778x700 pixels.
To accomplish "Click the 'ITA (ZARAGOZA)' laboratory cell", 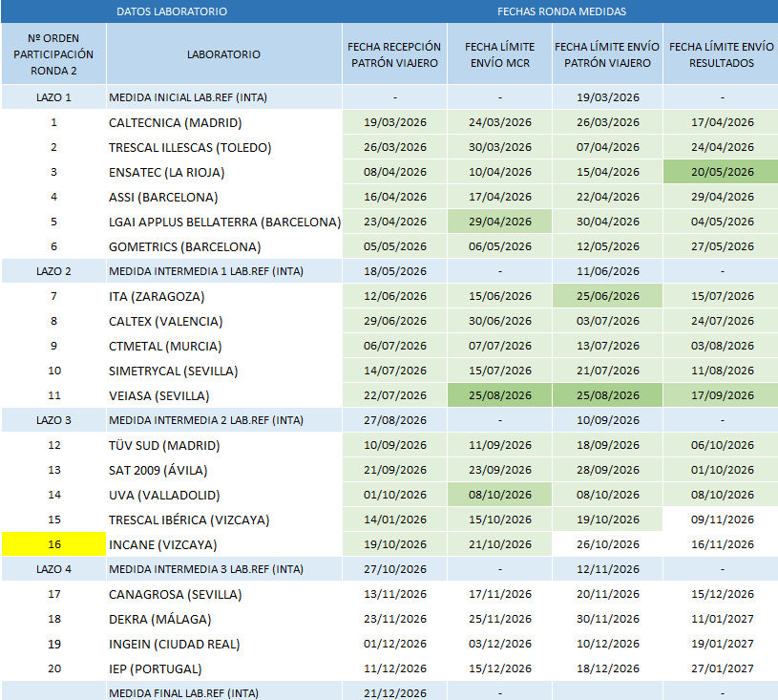I will [x=223, y=296].
